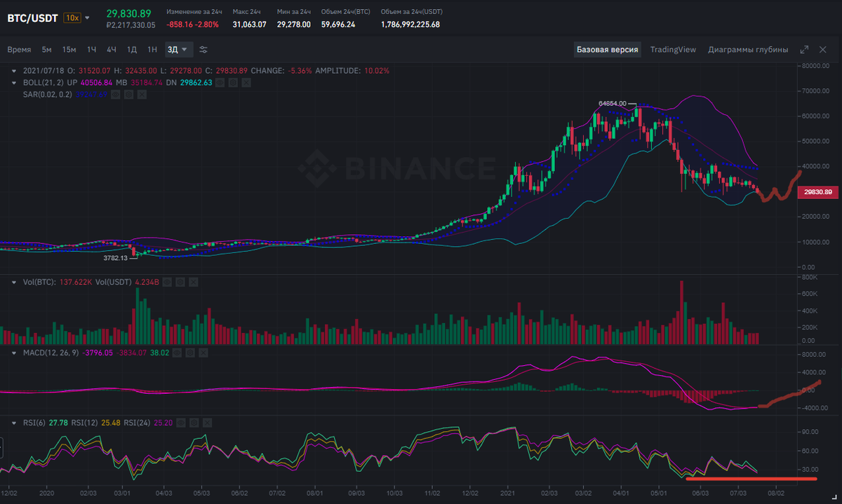The width and height of the screenshot is (842, 504).
Task: Select the 4Ч timeframe
Action: click(112, 49)
